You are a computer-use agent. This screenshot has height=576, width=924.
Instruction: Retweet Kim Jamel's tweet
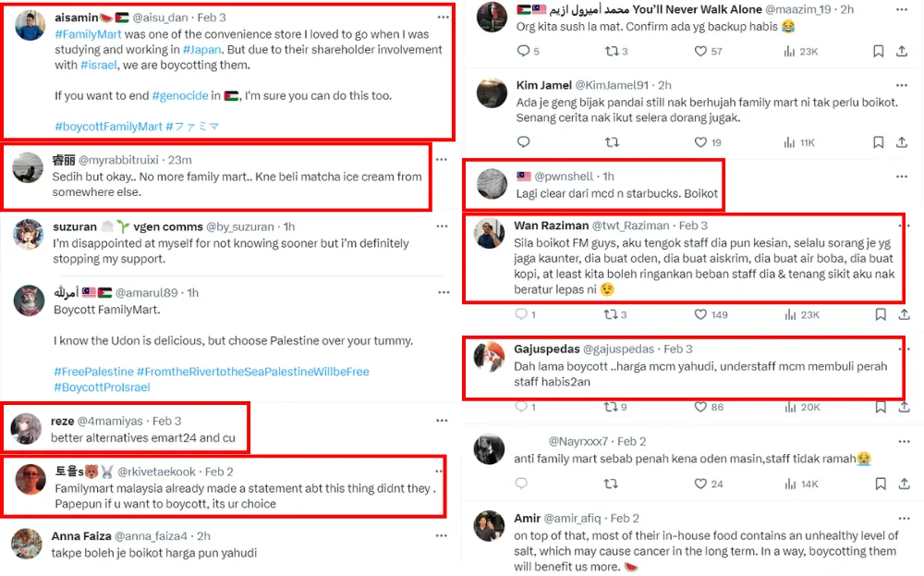point(611,142)
